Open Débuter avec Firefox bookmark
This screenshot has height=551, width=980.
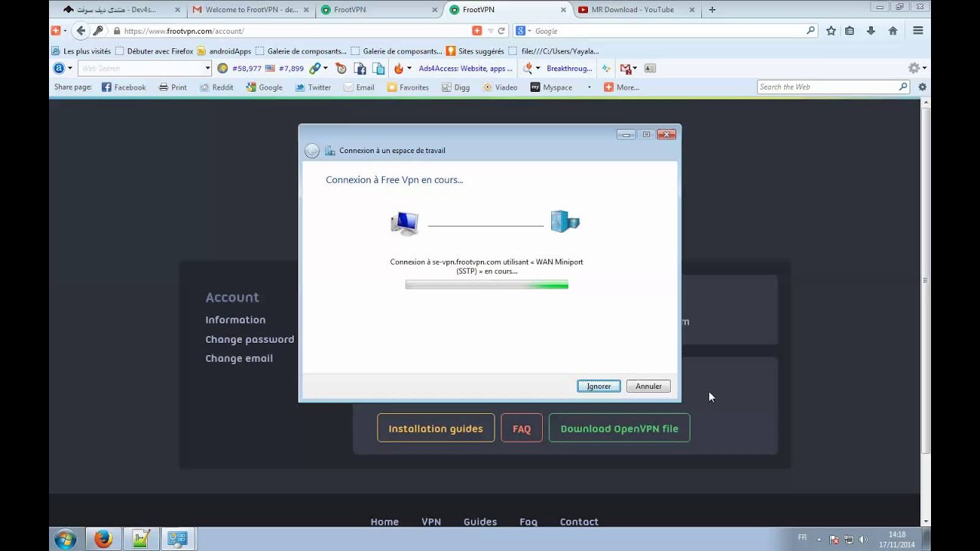tap(154, 51)
